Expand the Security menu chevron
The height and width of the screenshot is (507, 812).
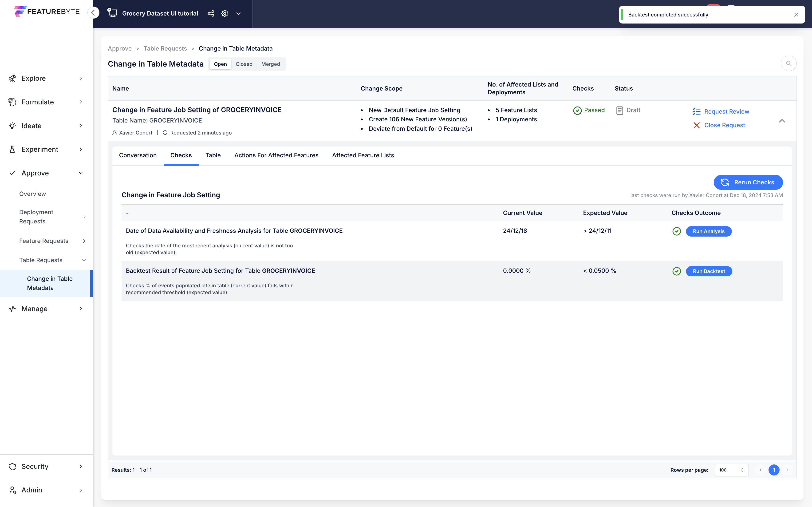tap(81, 466)
